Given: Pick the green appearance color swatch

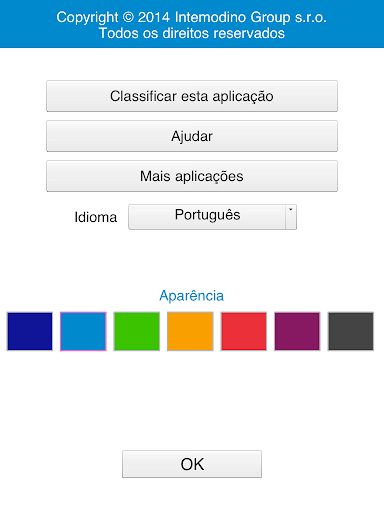Looking at the screenshot, I should coord(137,331).
